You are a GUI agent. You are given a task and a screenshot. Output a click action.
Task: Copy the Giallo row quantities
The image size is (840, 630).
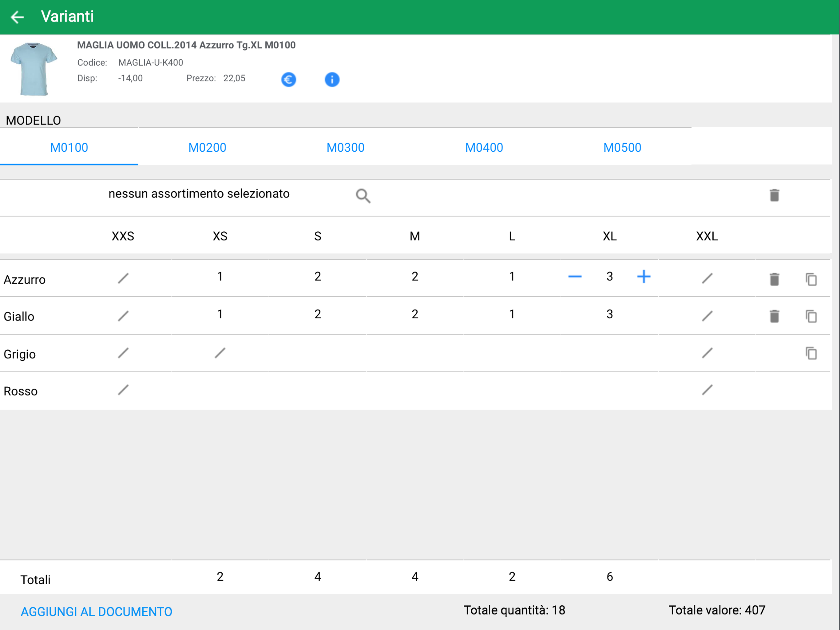(811, 316)
